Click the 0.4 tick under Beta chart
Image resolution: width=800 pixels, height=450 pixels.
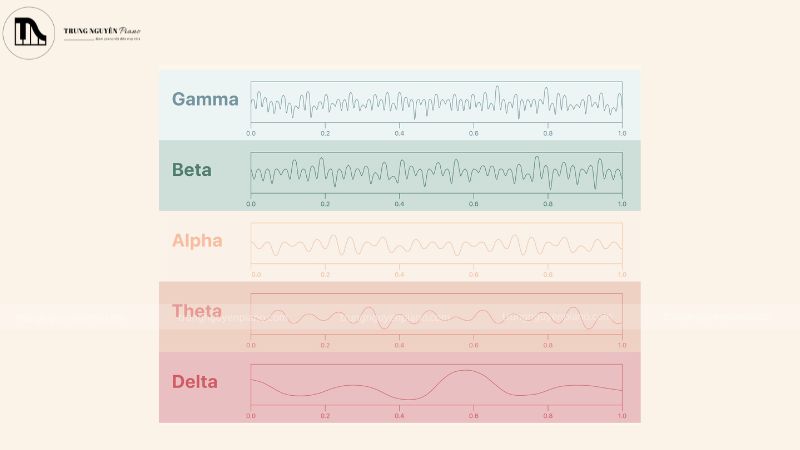tap(399, 203)
